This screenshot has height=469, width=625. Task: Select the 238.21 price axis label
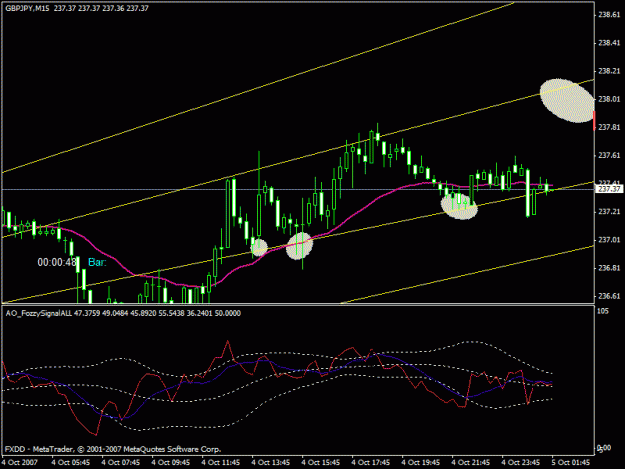pos(609,71)
